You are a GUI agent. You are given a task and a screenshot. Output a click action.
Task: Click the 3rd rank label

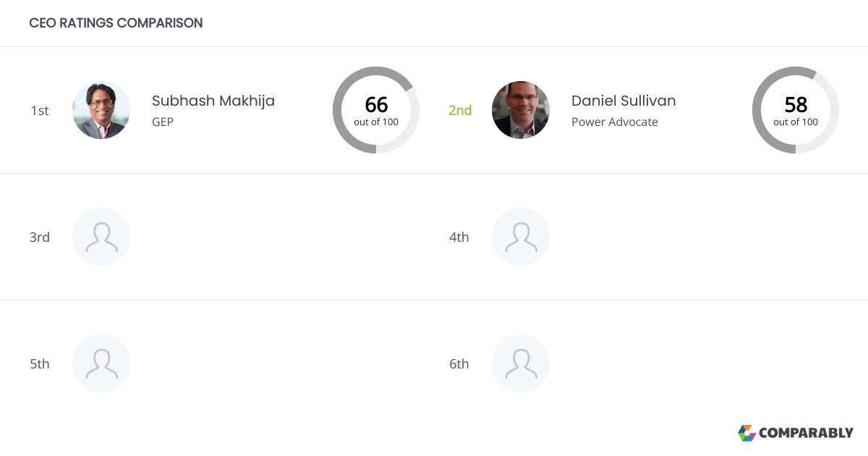[x=40, y=237]
